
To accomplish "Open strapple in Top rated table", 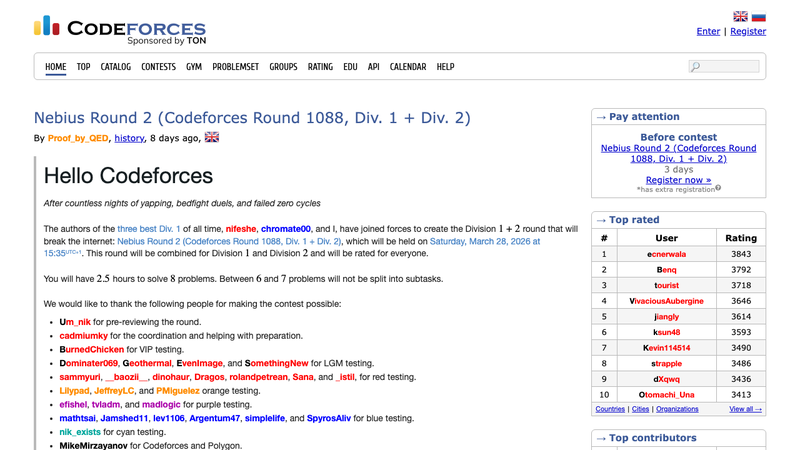I will (x=666, y=364).
